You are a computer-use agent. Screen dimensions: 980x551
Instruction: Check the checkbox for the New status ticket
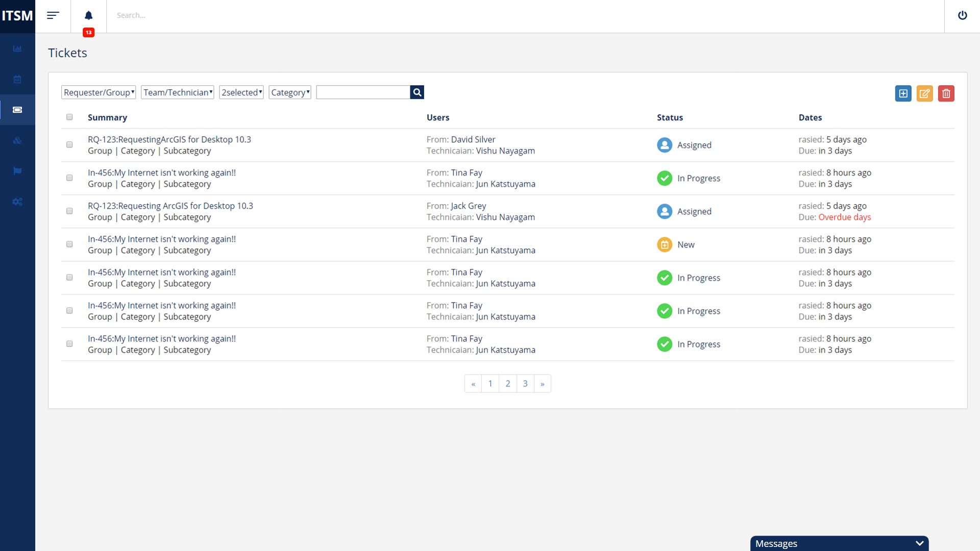click(x=69, y=244)
